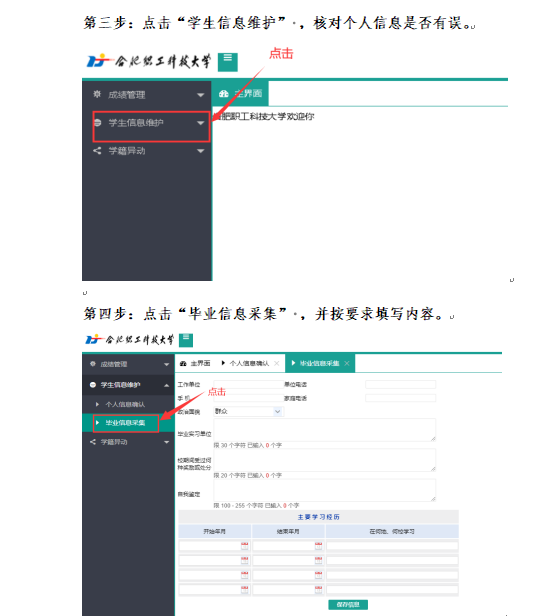Open the 政治面貌 dropdown showing 群众
Screen dimensions: 549x616
[x=248, y=411]
